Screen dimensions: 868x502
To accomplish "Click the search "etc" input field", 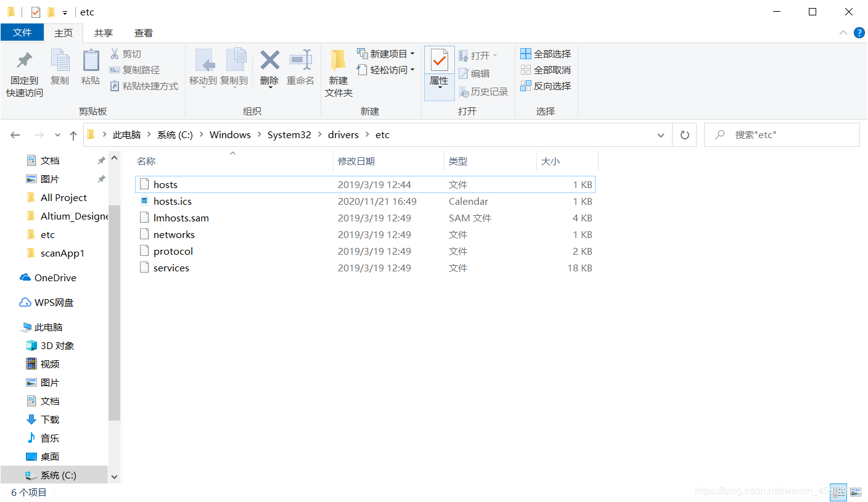I will [782, 135].
